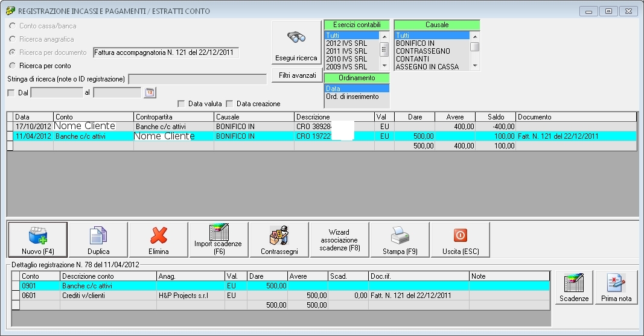
Task: Click the Contropartita column header
Action: pos(174,117)
